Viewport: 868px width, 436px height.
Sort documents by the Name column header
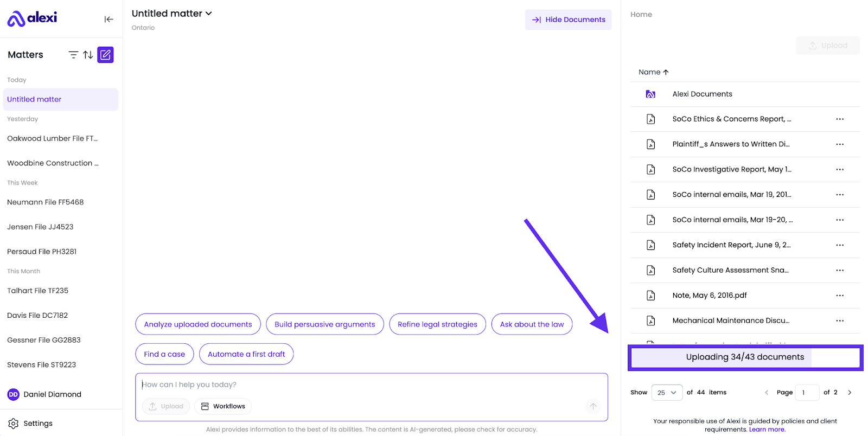[x=653, y=72]
